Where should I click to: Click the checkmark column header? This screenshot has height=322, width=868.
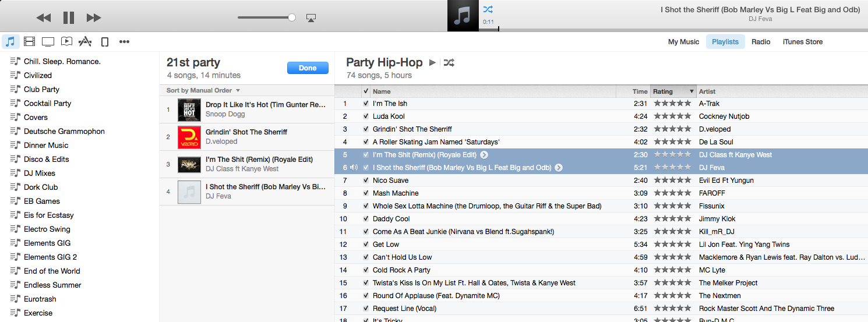point(365,91)
